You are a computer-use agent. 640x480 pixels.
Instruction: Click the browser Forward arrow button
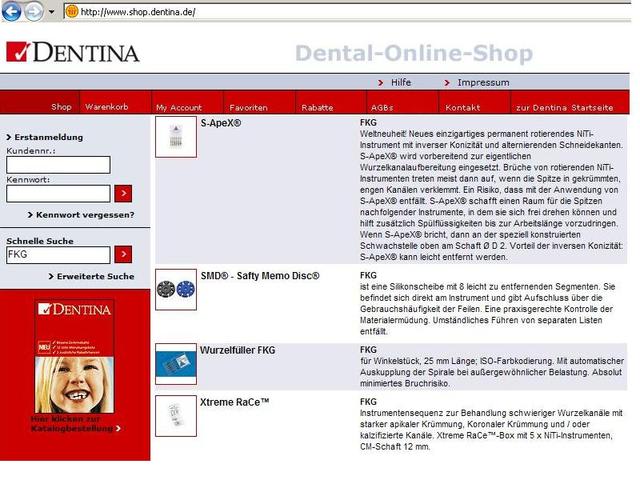34,11
